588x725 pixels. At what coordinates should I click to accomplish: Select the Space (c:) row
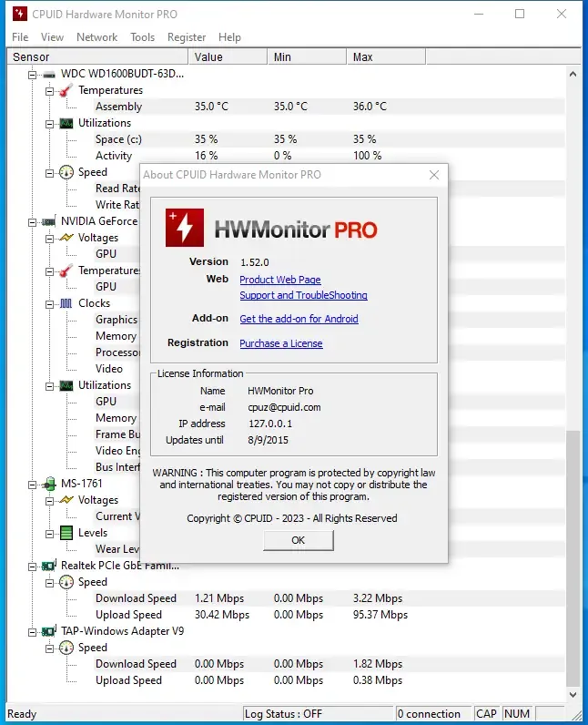point(329,139)
